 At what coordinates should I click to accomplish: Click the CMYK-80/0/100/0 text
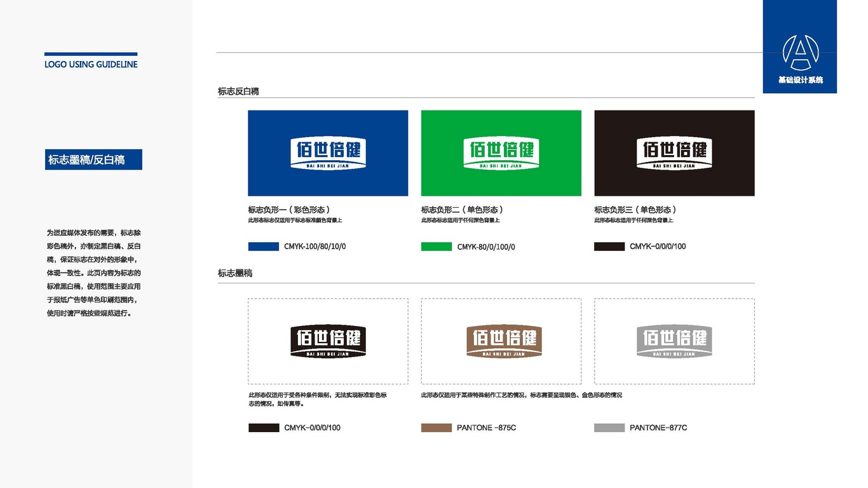pyautogui.click(x=486, y=247)
